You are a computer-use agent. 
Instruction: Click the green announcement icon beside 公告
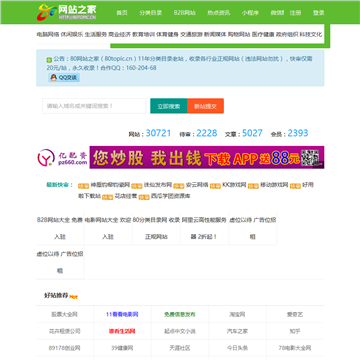[49, 60]
